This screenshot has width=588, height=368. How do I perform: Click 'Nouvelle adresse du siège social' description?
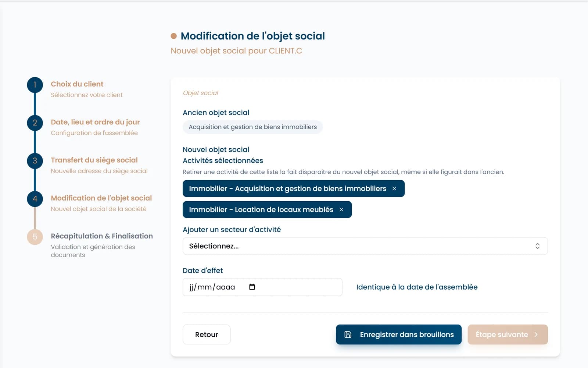(x=99, y=171)
